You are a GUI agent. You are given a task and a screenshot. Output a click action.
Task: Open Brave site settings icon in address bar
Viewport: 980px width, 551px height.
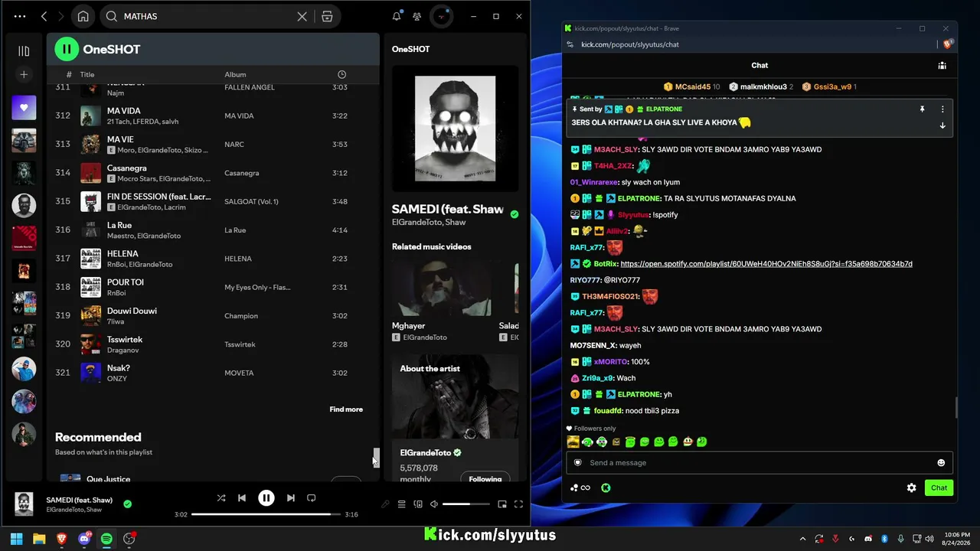pyautogui.click(x=570, y=44)
